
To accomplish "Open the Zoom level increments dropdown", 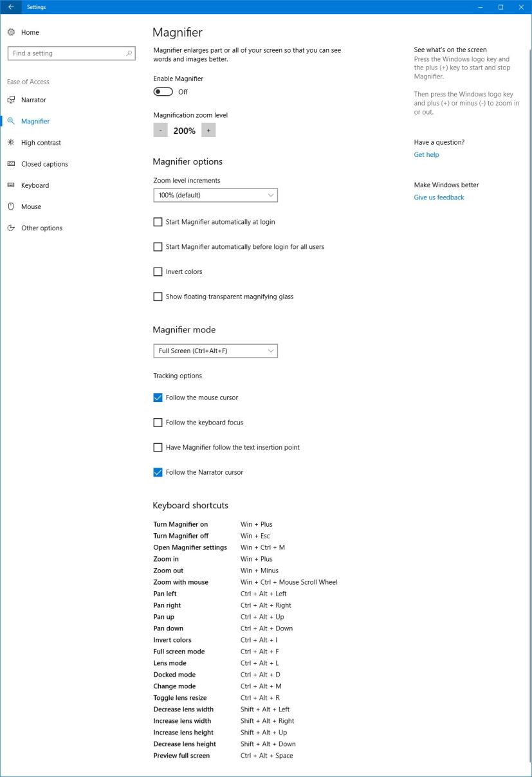I will (215, 195).
